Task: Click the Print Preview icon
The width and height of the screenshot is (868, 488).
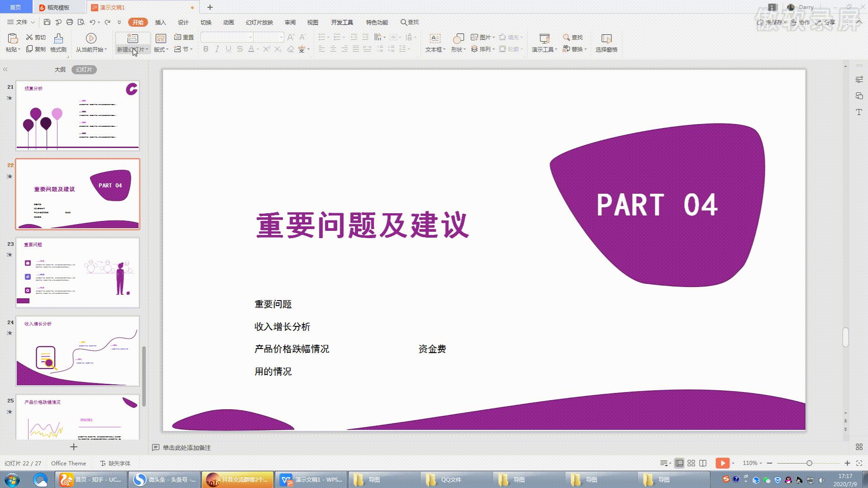Action: point(81,22)
